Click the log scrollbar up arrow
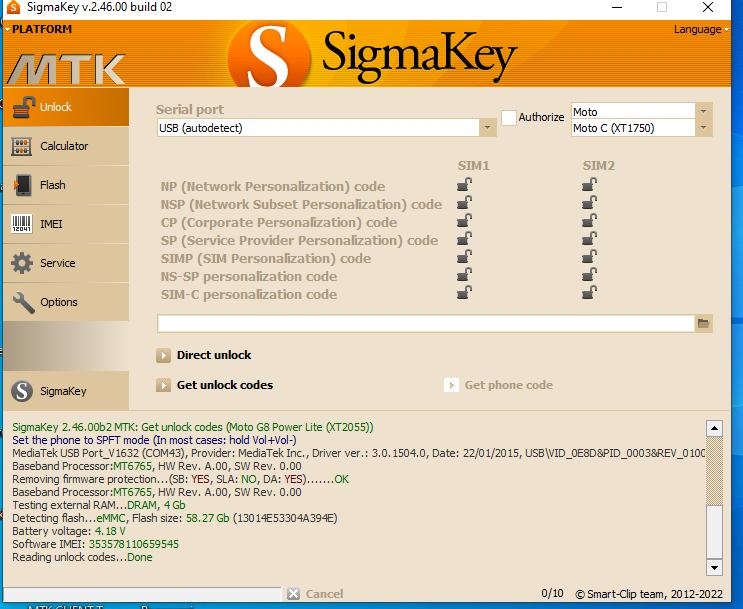The height and width of the screenshot is (609, 743). (x=714, y=428)
